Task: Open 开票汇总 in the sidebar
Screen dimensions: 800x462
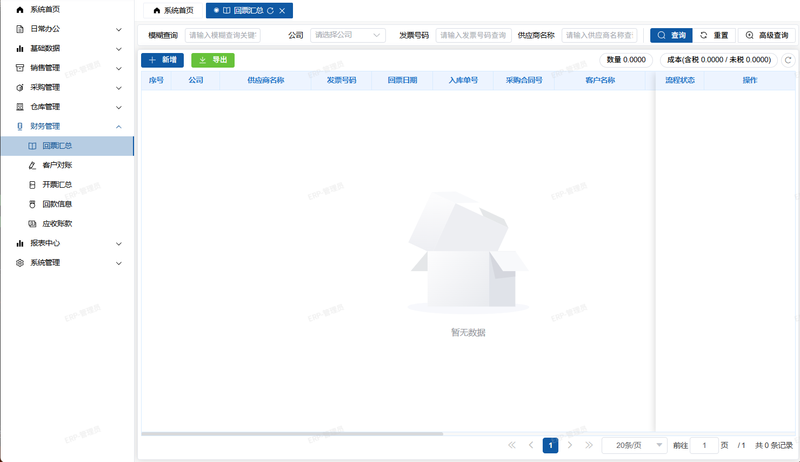Action: click(57, 185)
